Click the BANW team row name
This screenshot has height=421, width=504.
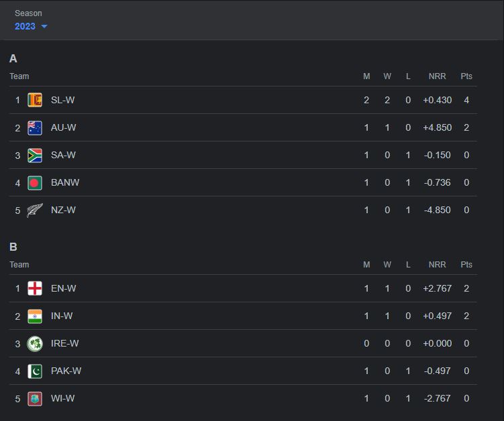(x=65, y=182)
